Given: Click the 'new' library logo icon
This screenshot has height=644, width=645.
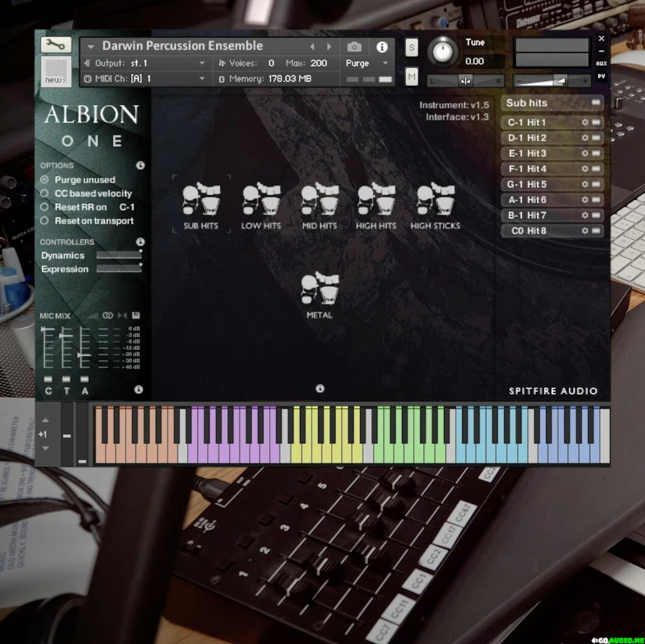Looking at the screenshot, I should (x=56, y=71).
